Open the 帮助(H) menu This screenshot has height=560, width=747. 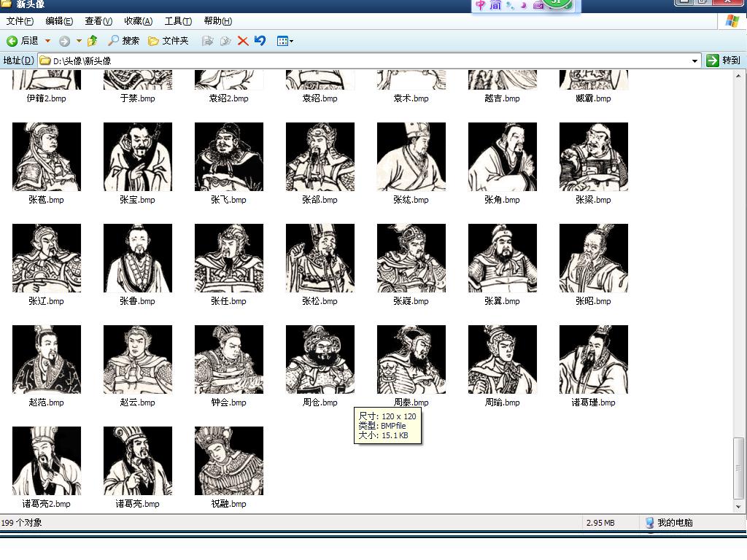[217, 21]
